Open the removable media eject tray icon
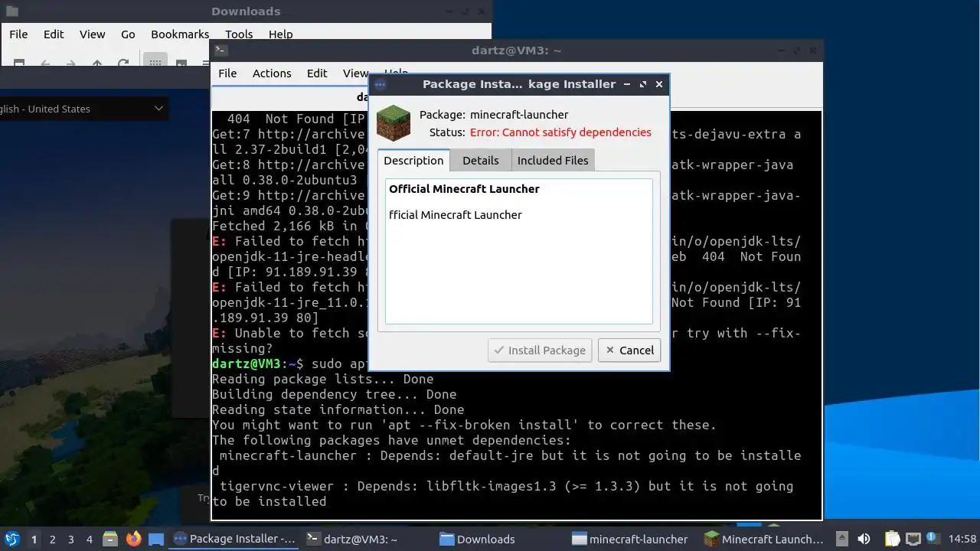 [841, 539]
